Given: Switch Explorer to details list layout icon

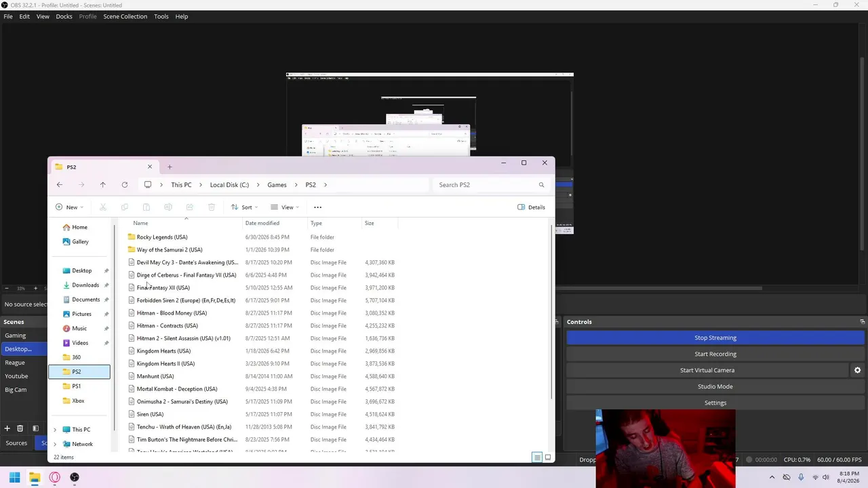Looking at the screenshot, I should [x=537, y=457].
